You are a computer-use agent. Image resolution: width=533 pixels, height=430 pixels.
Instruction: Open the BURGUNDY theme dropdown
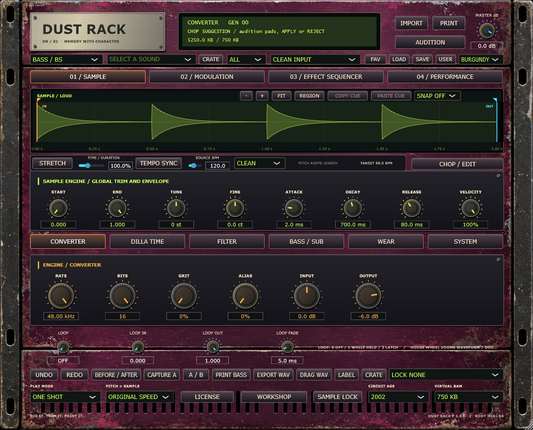pyautogui.click(x=480, y=59)
